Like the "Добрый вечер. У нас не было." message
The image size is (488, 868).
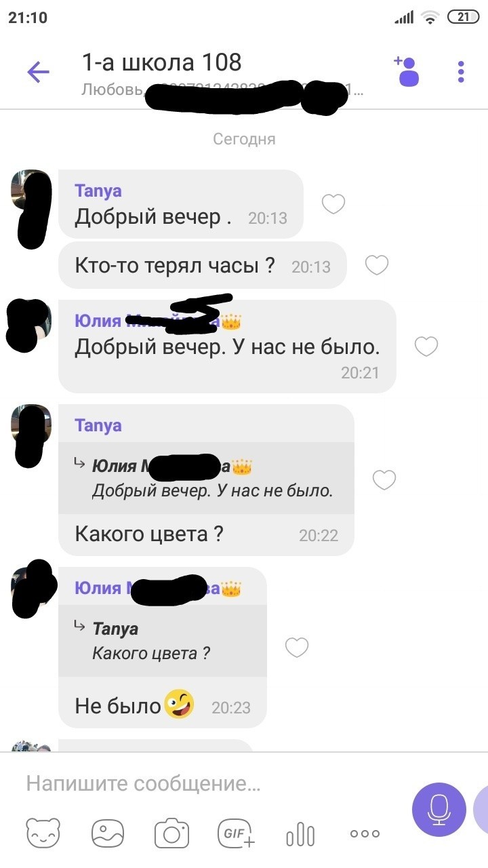426,347
